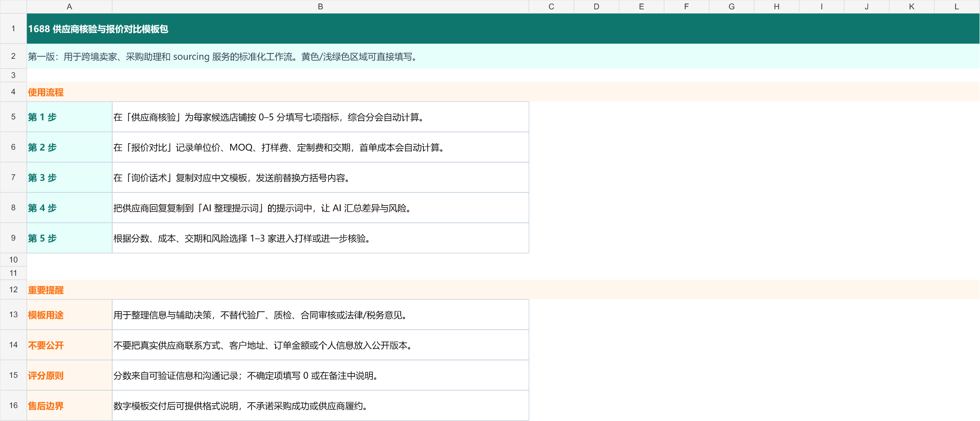
Task: Select column K header
Action: (911, 7)
